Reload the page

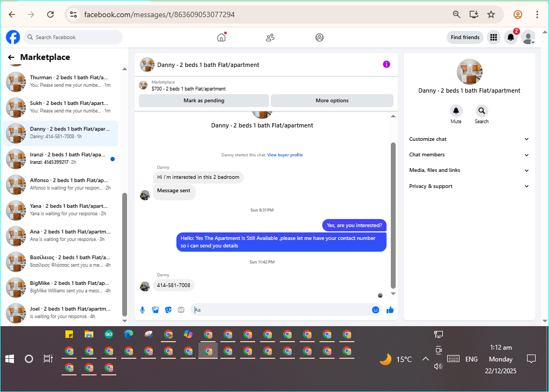pyautogui.click(x=50, y=14)
